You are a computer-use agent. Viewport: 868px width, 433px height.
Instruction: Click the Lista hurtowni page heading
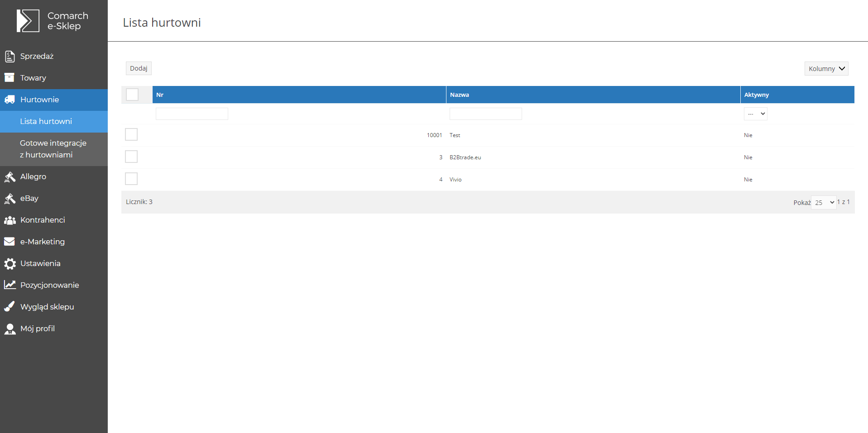162,23
